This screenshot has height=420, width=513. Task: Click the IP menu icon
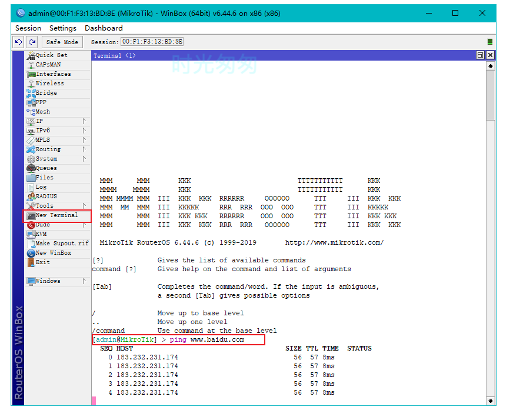[x=31, y=121]
